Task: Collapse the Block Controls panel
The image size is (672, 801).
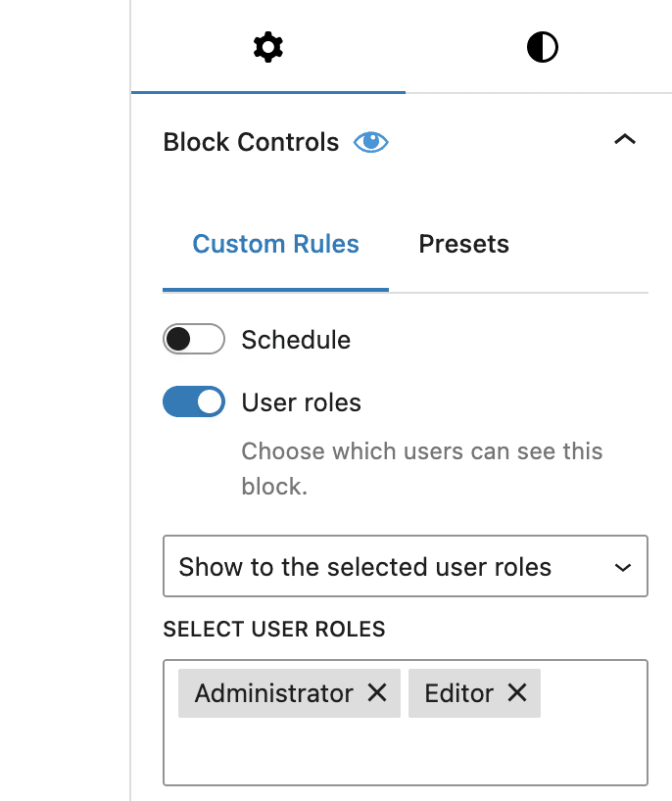Action: coord(624,140)
